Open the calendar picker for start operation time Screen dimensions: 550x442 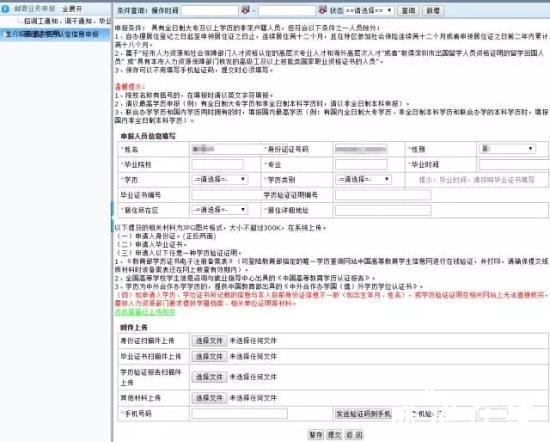click(246, 11)
